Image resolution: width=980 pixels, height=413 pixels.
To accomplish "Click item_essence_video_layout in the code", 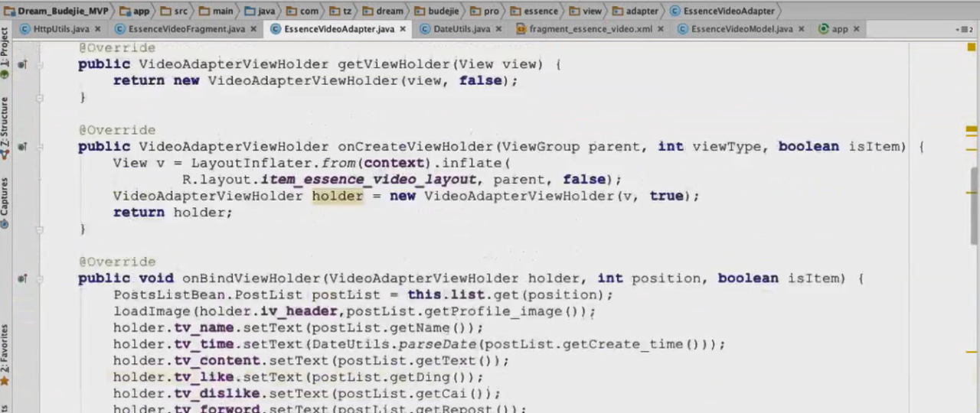I will [368, 180].
